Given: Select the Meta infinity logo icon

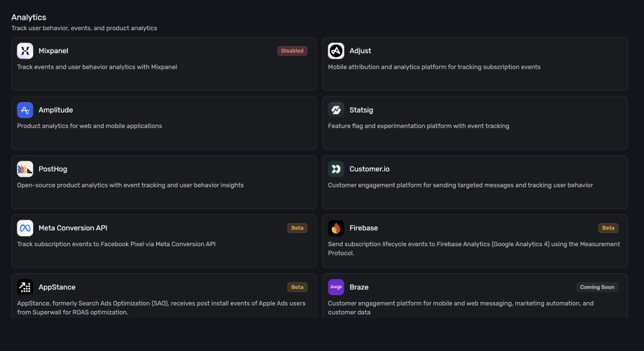Looking at the screenshot, I should pos(25,228).
